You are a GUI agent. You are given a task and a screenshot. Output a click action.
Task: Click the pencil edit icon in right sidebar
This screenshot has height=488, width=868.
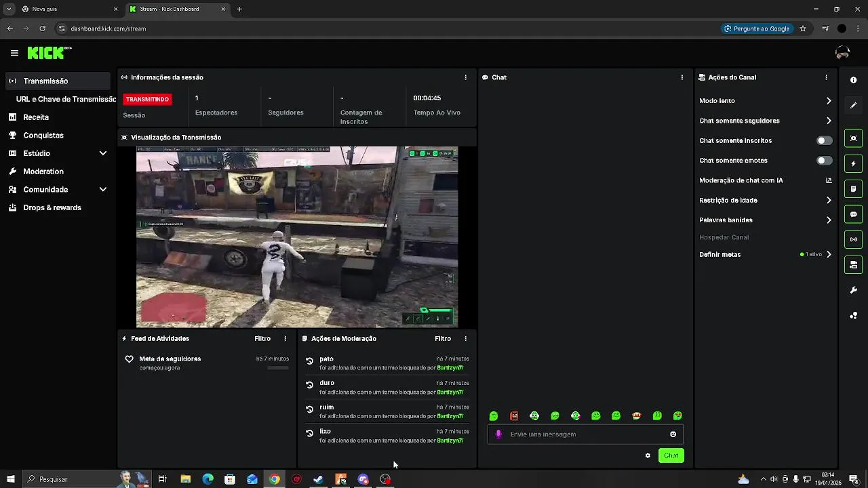coord(853,105)
